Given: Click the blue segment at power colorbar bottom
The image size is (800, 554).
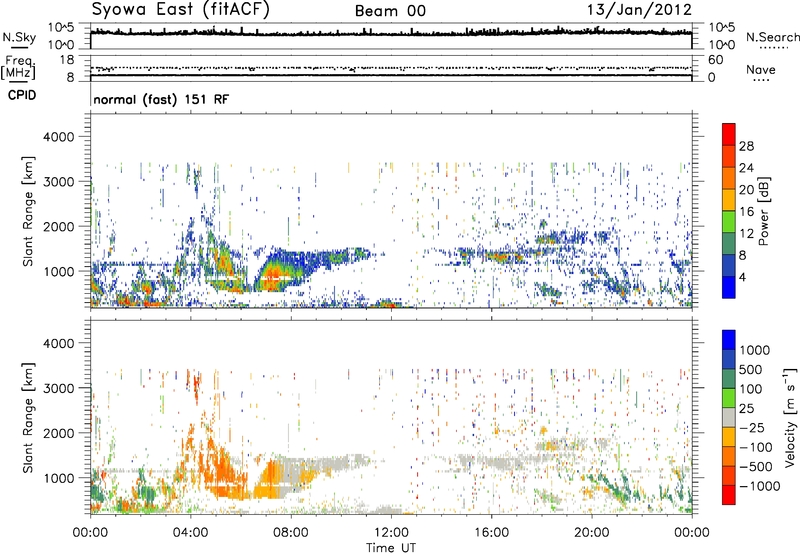Looking at the screenshot, I should [x=729, y=287].
